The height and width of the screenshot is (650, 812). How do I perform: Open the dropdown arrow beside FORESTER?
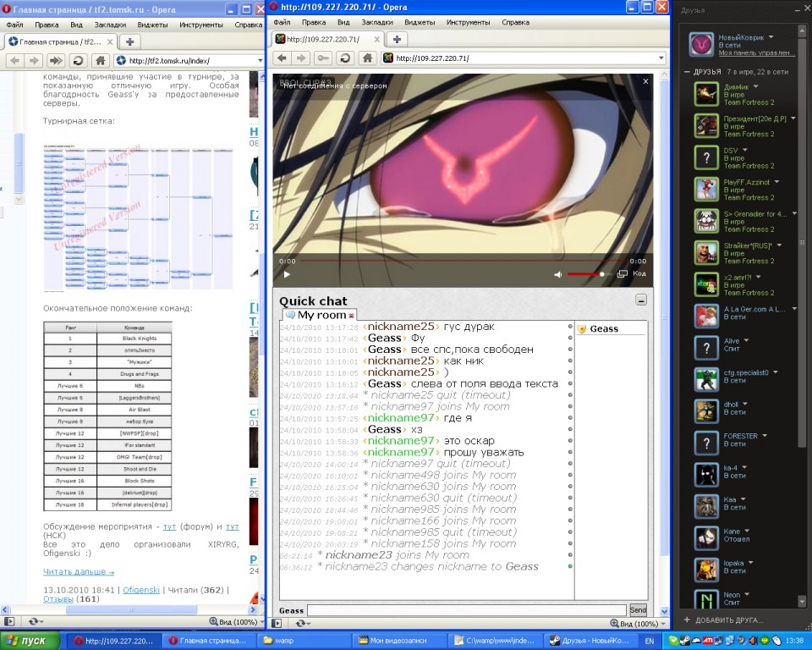pyautogui.click(x=765, y=436)
